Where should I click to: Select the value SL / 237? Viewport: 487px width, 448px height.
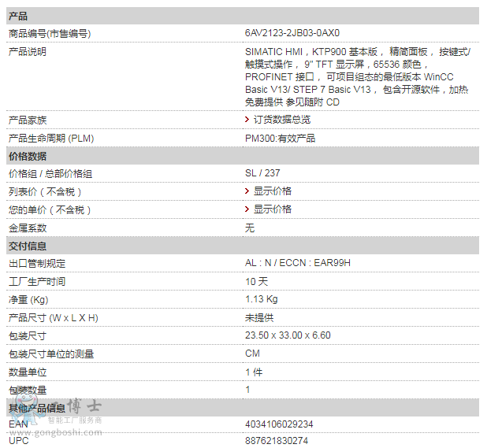click(262, 173)
